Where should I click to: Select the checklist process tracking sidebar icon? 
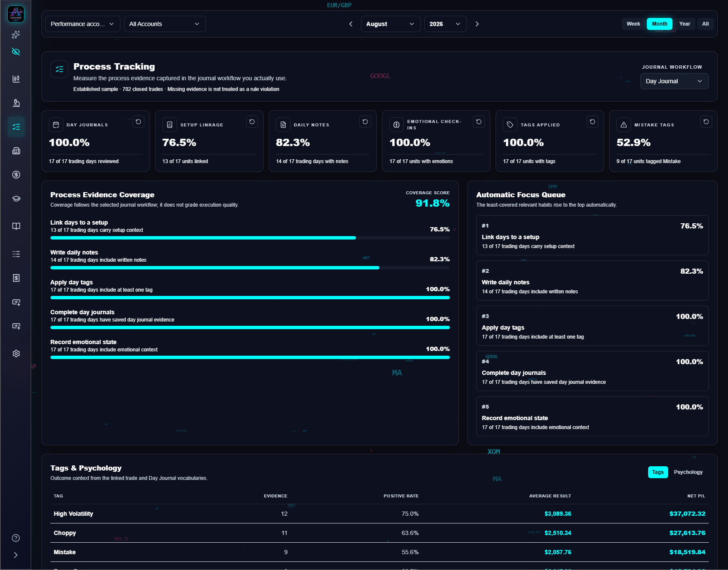pos(16,127)
